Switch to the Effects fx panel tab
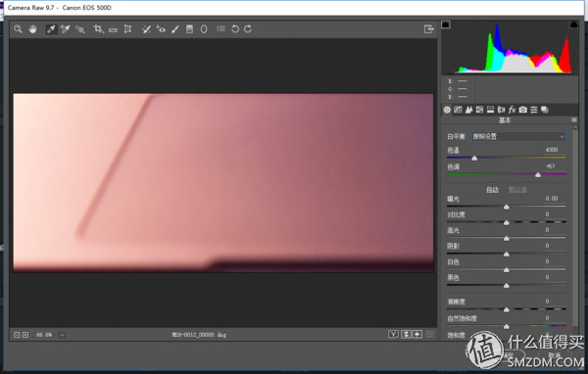This screenshot has width=588, height=374. (512, 110)
